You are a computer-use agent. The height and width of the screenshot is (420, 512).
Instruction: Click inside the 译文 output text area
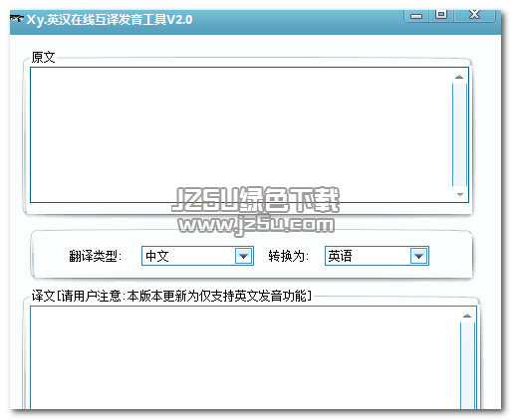pyautogui.click(x=245, y=357)
